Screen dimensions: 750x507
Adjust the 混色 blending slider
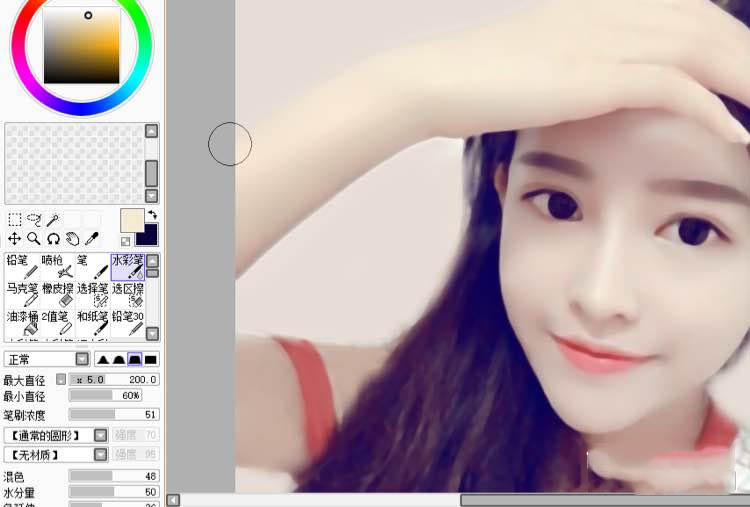(114, 476)
